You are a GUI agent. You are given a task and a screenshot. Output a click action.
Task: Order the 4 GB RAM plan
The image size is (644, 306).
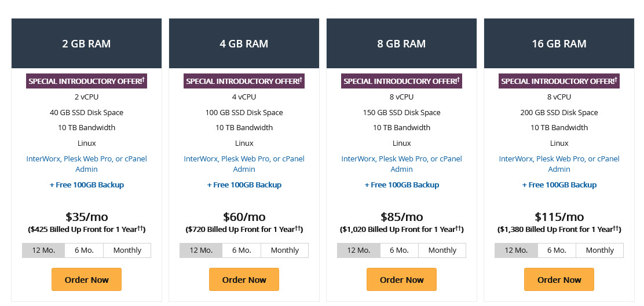point(244,279)
